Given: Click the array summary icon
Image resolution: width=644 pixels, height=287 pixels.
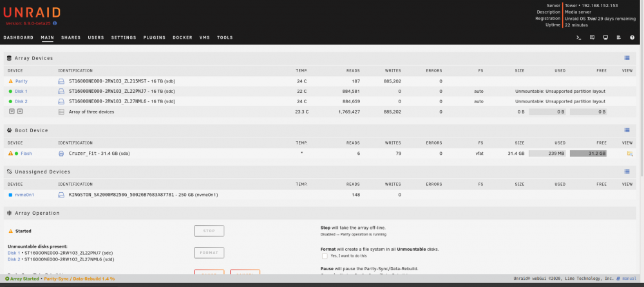Looking at the screenshot, I should tap(61, 112).
